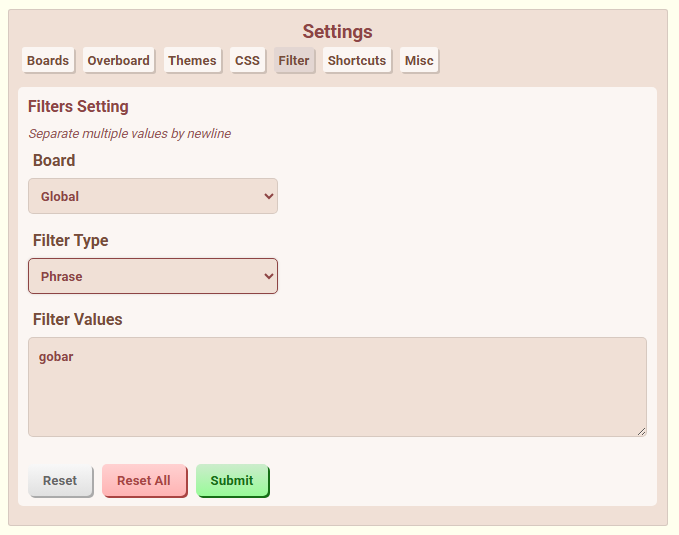679x535 pixels.
Task: Click the Filter Values field label
Action: coord(78,320)
